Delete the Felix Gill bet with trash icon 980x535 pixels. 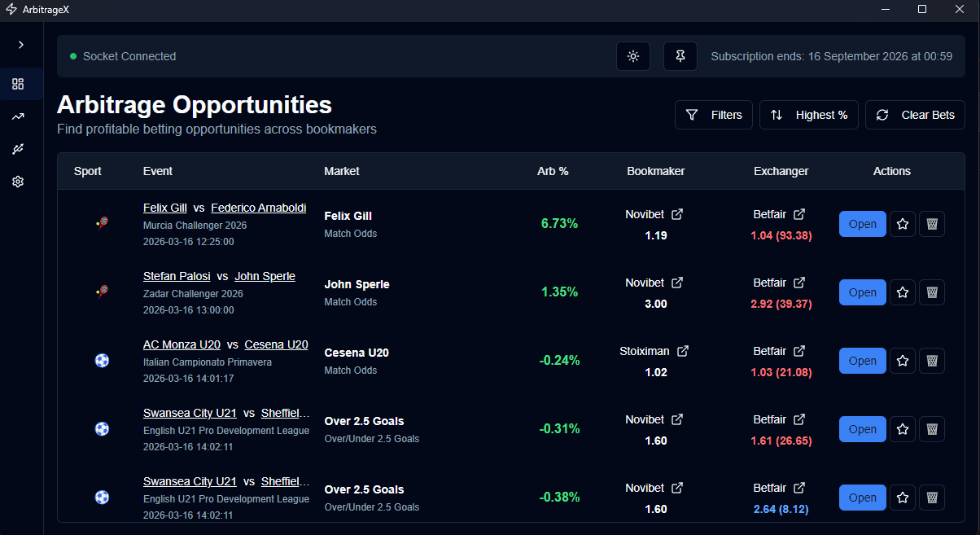(931, 224)
